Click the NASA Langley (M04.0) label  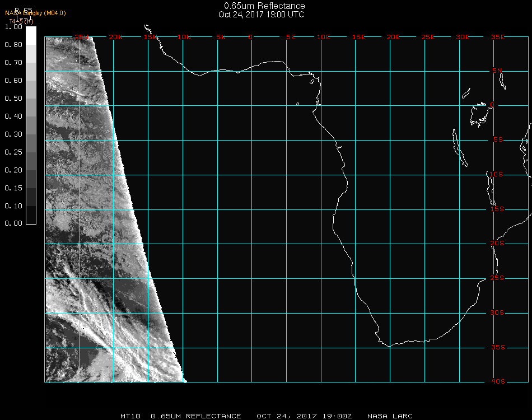coord(35,13)
